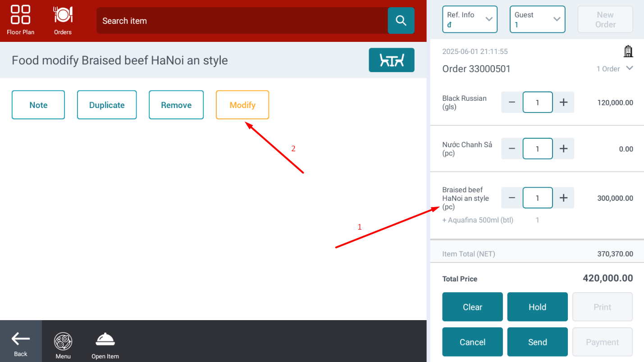Click the New Order button
This screenshot has height=362, width=644.
605,19
